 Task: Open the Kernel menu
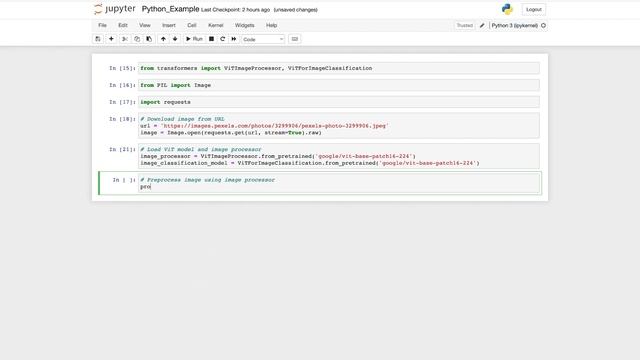[216, 25]
